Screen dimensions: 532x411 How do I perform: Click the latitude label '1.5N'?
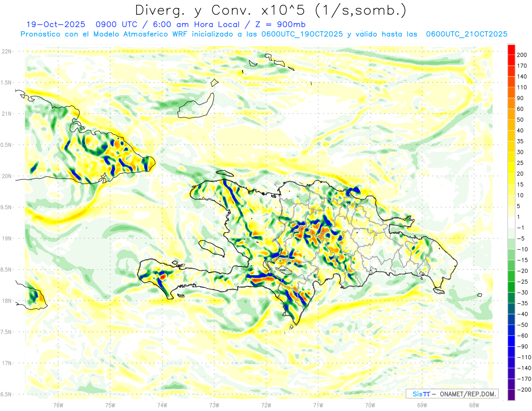click(6, 82)
